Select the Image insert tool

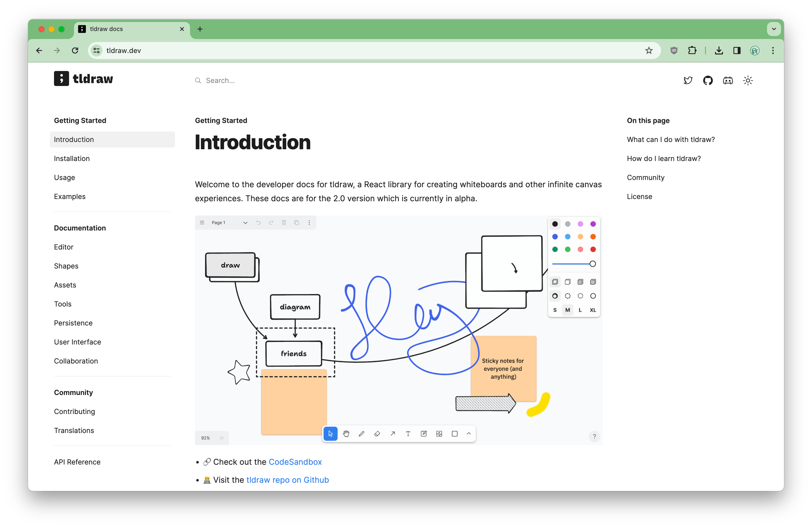coord(439,434)
